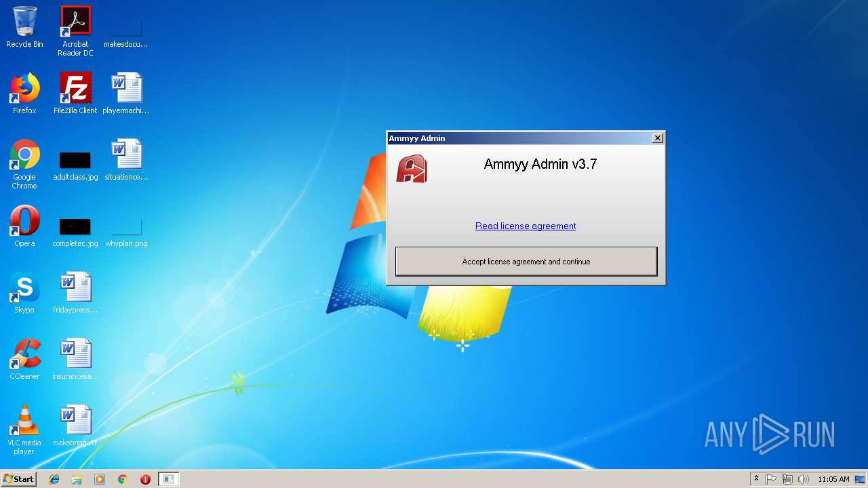Click the 11:05 AM clock

pyautogui.click(x=833, y=479)
